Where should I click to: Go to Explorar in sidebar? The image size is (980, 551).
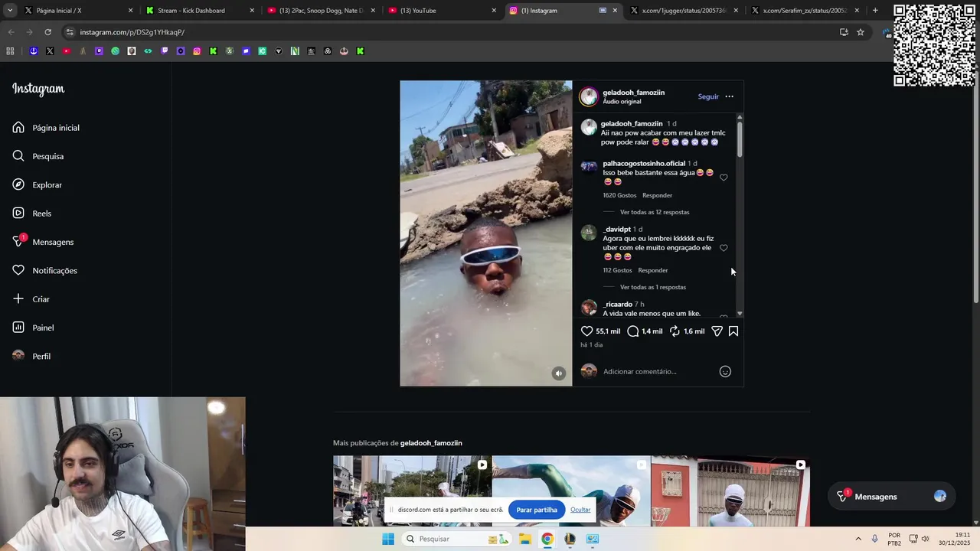[38, 185]
